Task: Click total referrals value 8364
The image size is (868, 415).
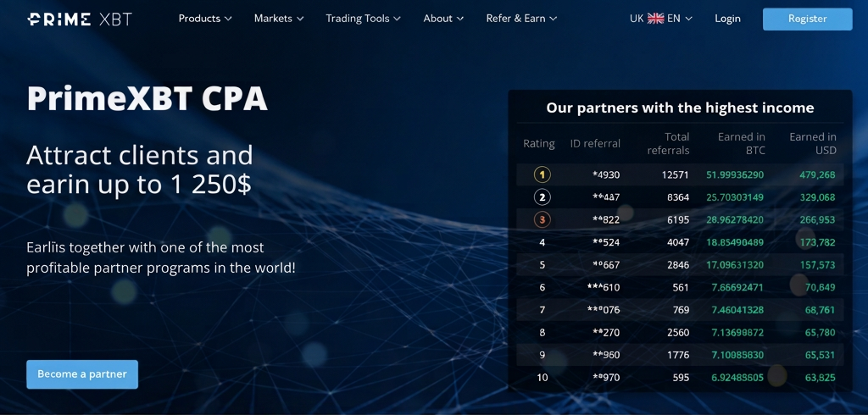Action: point(678,197)
